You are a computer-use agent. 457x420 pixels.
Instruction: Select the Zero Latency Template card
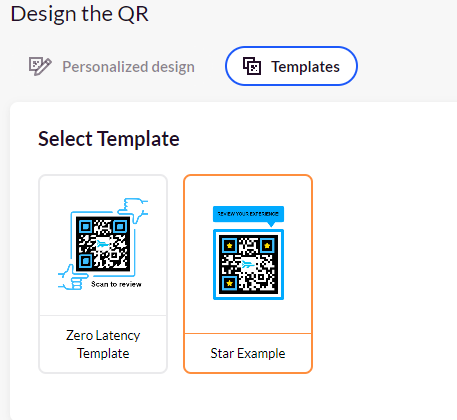coord(103,274)
